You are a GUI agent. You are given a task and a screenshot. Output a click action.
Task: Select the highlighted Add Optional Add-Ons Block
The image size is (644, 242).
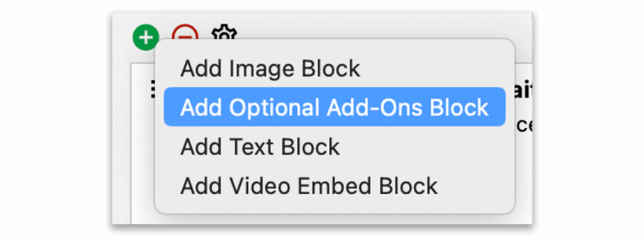(x=335, y=107)
